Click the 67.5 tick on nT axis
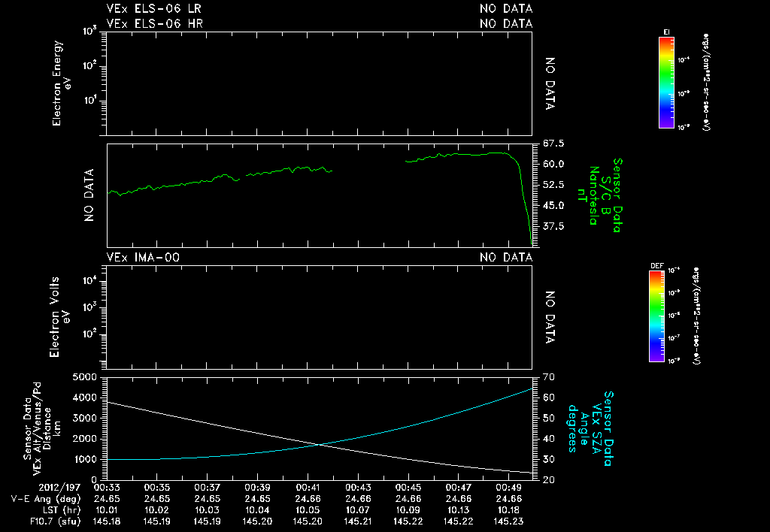Image resolution: width=770 pixels, height=532 pixels. point(553,144)
